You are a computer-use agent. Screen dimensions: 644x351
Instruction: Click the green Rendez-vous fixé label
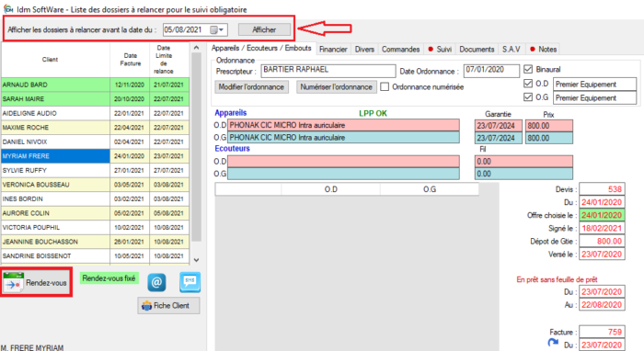(x=109, y=278)
